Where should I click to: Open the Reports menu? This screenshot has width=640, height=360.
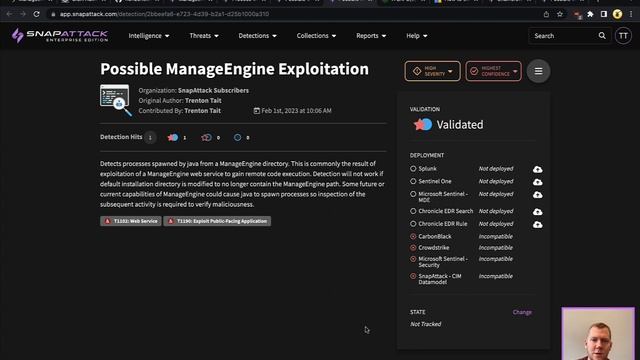point(371,36)
